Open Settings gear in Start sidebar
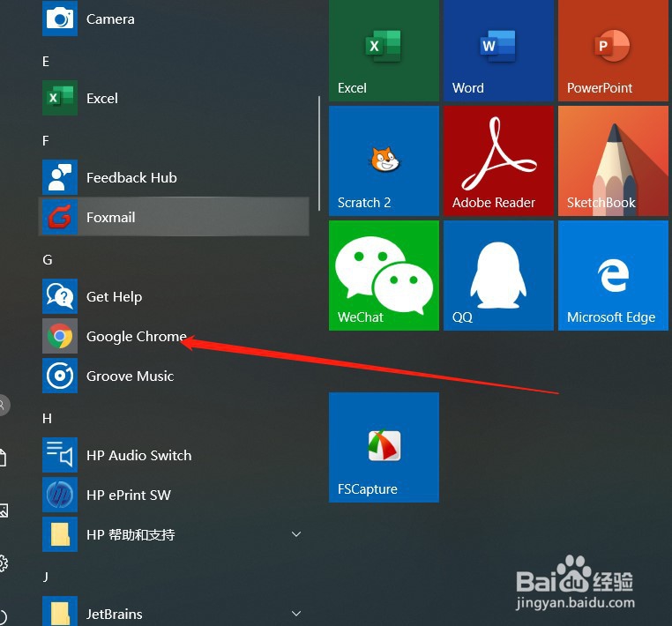Viewport: 672px width, 626px height. coord(3,563)
